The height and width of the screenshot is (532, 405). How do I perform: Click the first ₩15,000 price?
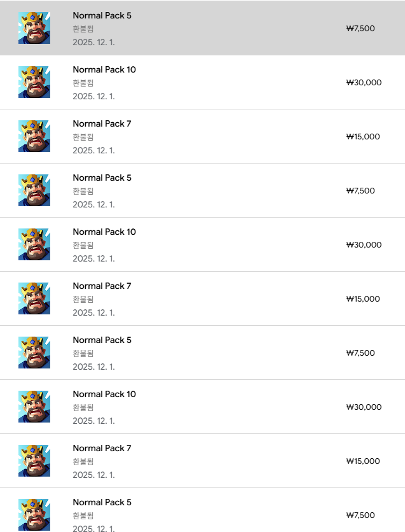(363, 137)
